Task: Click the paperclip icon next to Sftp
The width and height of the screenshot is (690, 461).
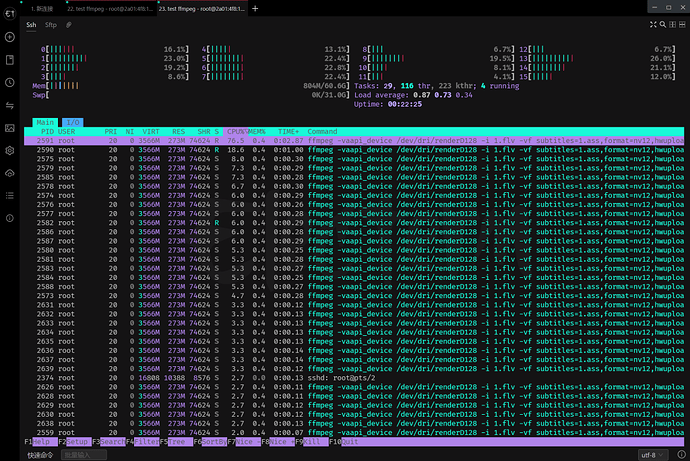Action: pos(68,23)
